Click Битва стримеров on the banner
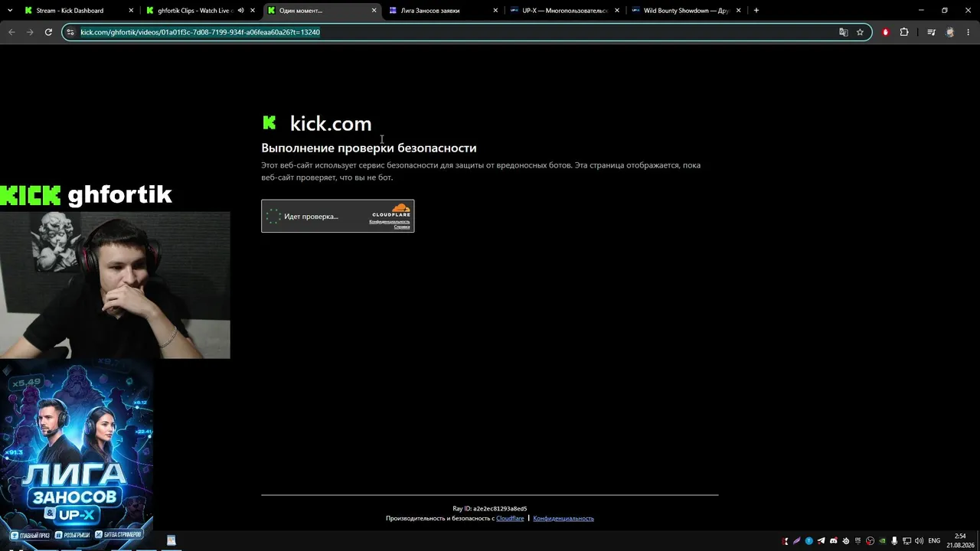The height and width of the screenshot is (551, 980). coord(118,534)
